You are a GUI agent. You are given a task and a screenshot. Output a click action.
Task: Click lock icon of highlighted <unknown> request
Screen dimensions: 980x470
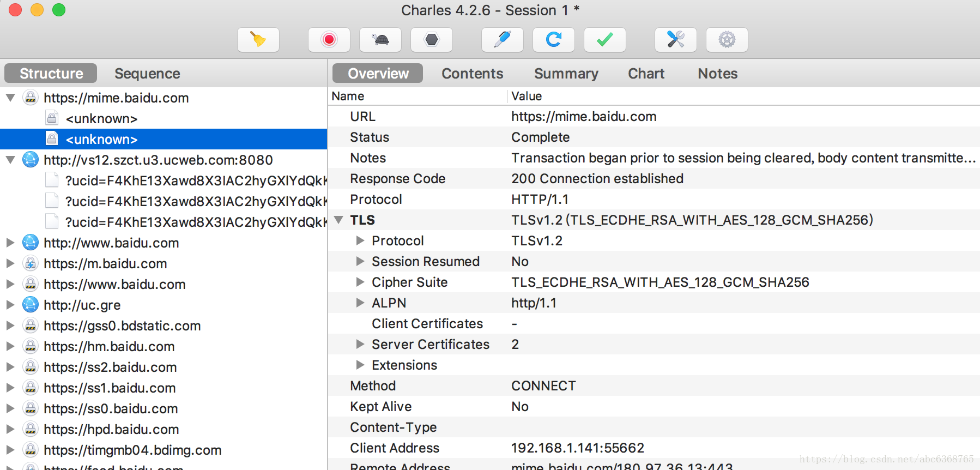point(52,138)
